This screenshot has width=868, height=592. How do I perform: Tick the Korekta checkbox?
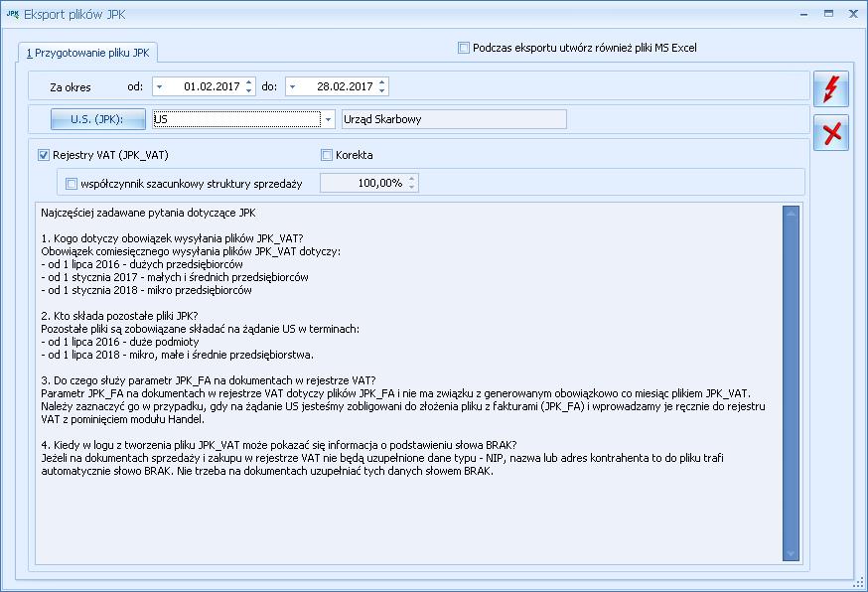click(327, 155)
